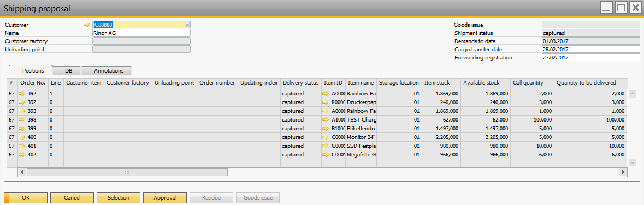Select available stock cell 1.497,000
This screenshot has width=644, height=205.
[486, 128]
